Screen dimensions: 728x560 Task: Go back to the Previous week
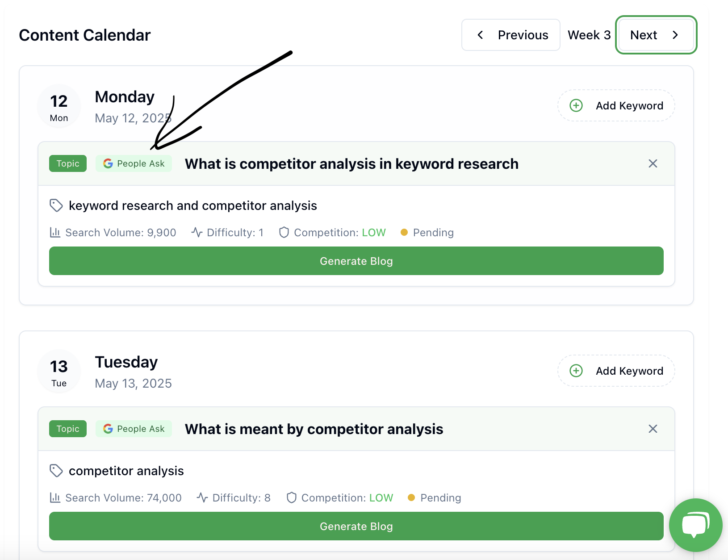(510, 35)
